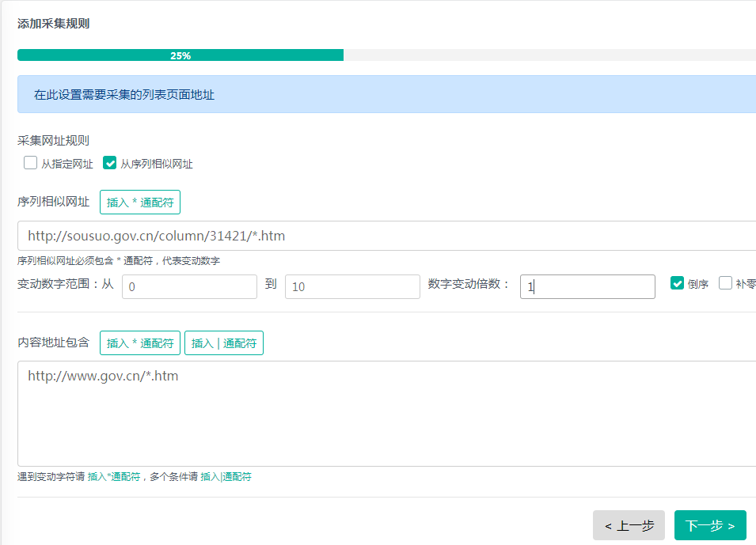Focus the range end field showing 10
Viewport: 756px width, 545px height.
click(352, 286)
